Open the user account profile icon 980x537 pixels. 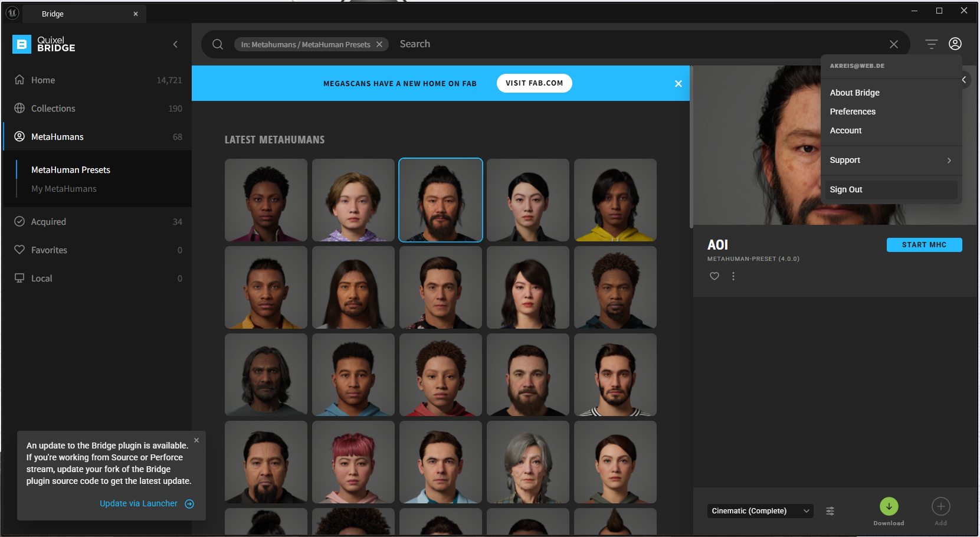click(955, 44)
